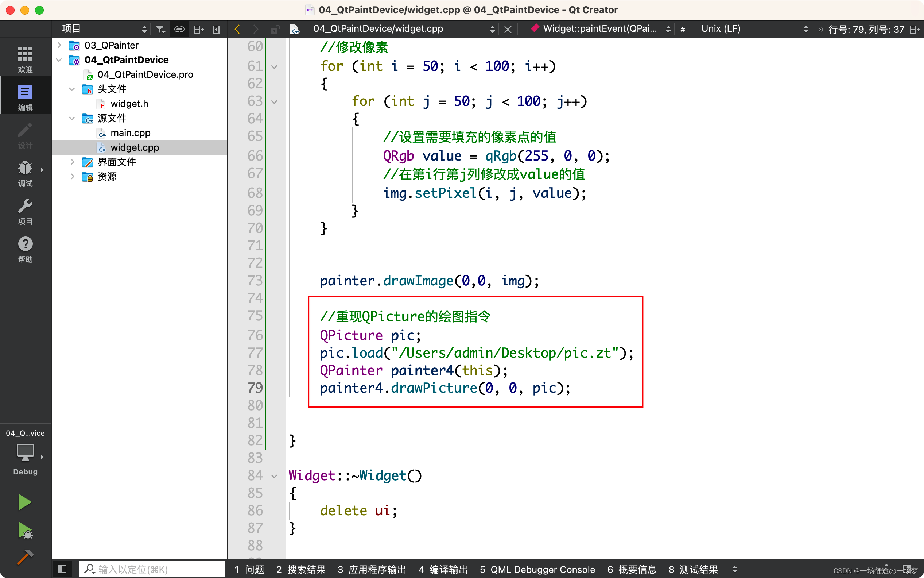This screenshot has height=578, width=924.
Task: Fold the destructor at line 84
Action: 274,476
